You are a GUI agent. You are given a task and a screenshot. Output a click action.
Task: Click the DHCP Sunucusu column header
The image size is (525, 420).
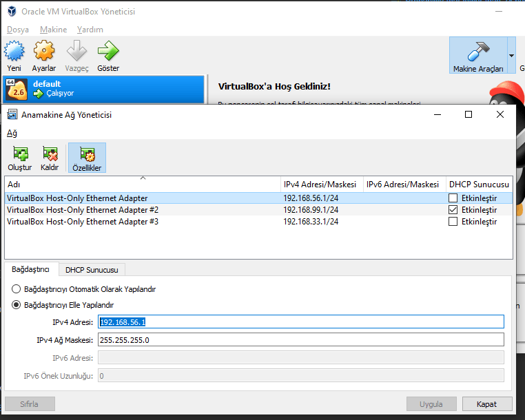(479, 184)
